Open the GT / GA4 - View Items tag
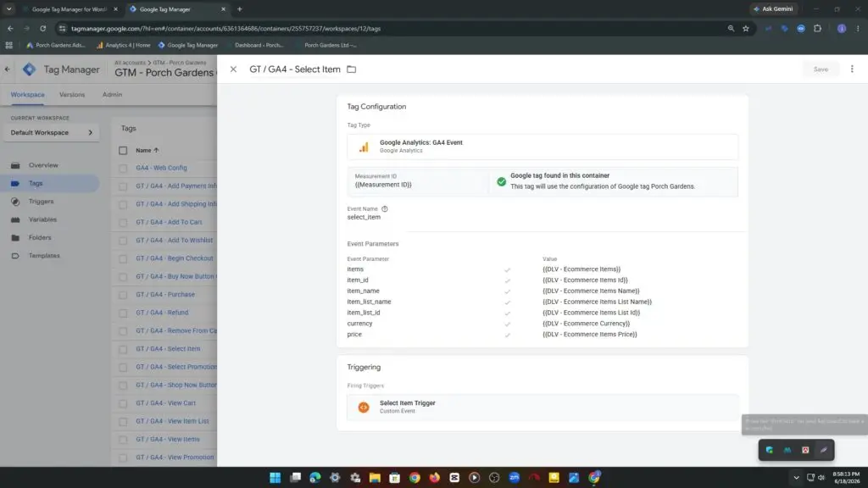 (168, 439)
